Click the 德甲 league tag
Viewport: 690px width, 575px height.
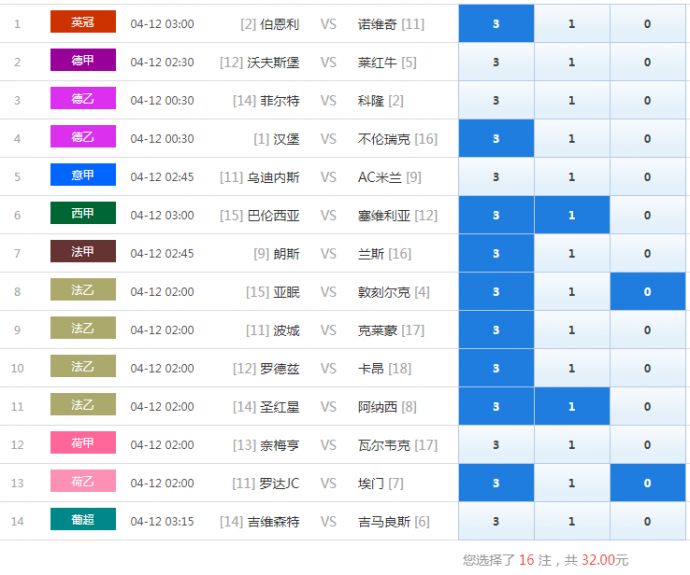point(83,60)
